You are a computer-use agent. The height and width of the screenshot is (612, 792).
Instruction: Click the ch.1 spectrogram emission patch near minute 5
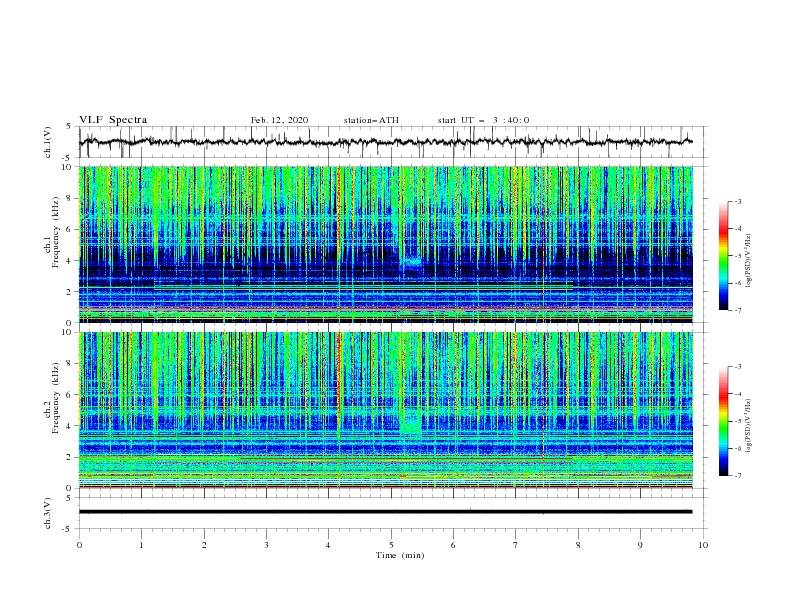413,262
